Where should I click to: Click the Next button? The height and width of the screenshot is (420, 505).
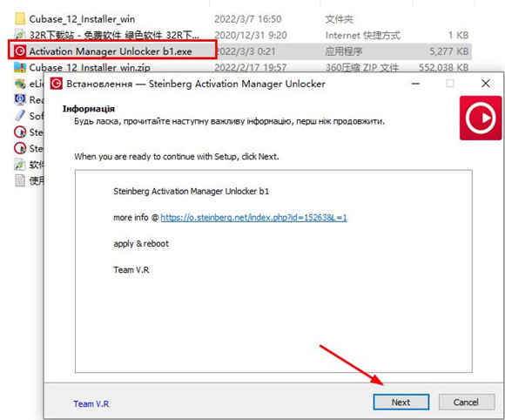point(401,402)
